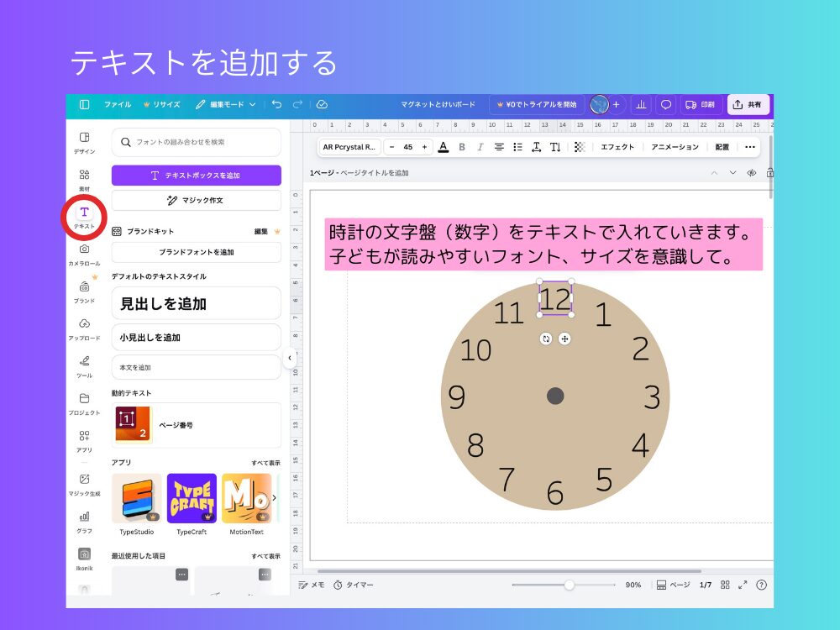Image resolution: width=840 pixels, height=630 pixels.
Task: Adjust the zoom slider at the bottom
Action: coord(570,585)
